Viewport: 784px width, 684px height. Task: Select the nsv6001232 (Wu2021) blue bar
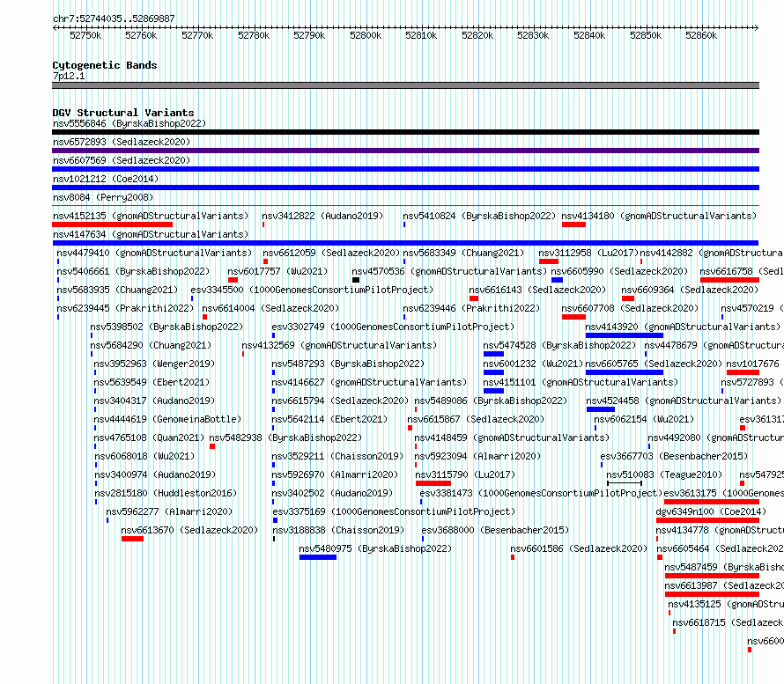pos(493,372)
